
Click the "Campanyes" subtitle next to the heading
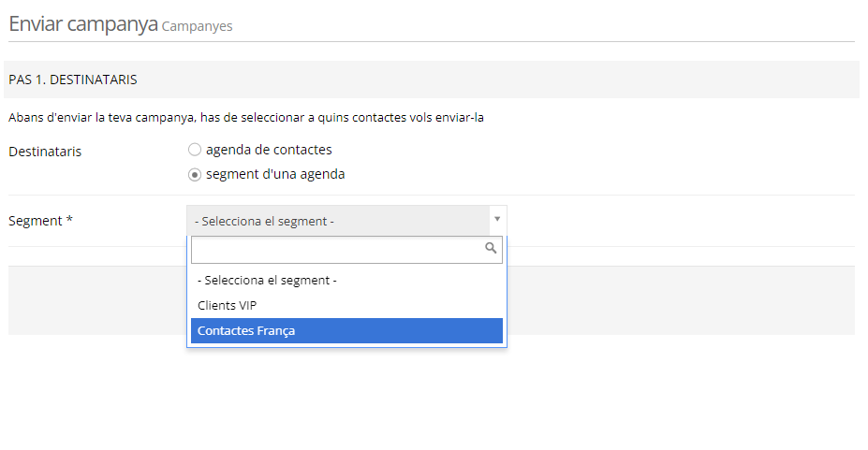197,26
